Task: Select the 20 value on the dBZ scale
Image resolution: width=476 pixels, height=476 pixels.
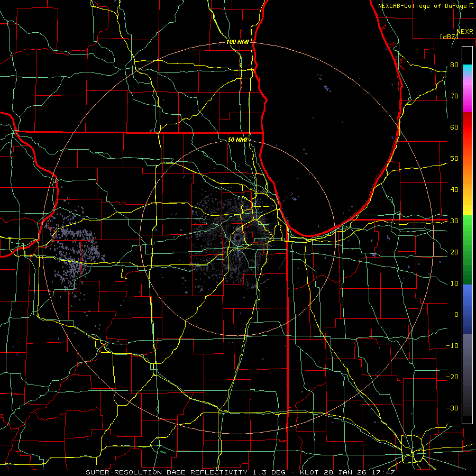Action: point(454,252)
